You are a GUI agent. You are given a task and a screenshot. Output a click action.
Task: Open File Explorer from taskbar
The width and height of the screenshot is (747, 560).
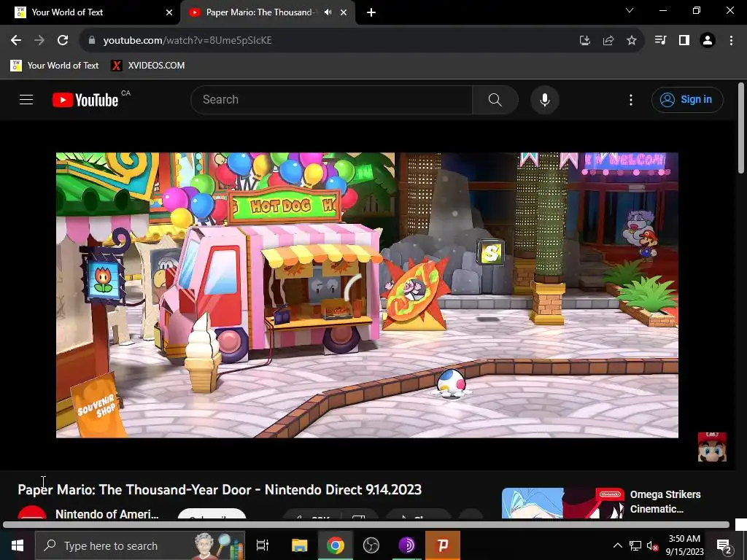299,545
